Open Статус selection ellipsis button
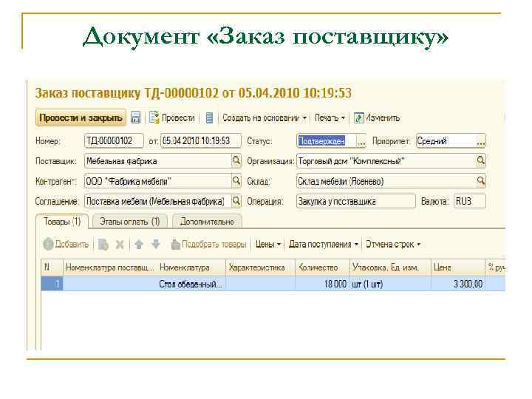This screenshot has width=532, height=399. [x=361, y=141]
